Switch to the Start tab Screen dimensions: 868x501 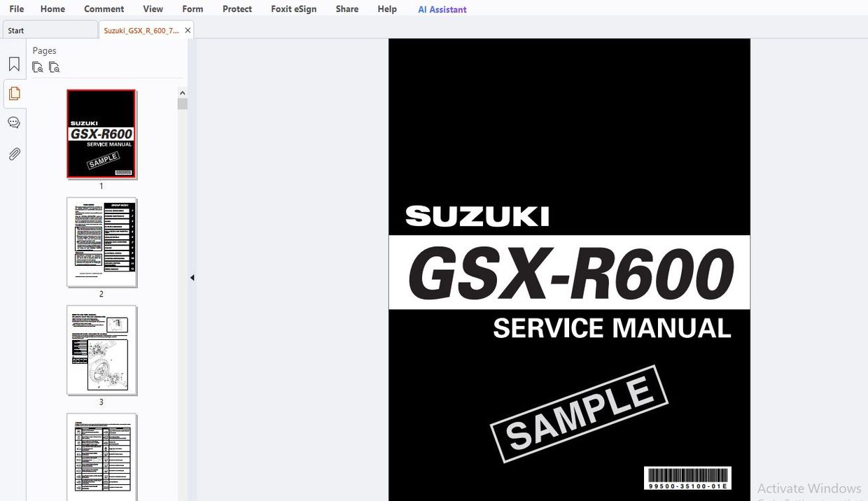15,30
